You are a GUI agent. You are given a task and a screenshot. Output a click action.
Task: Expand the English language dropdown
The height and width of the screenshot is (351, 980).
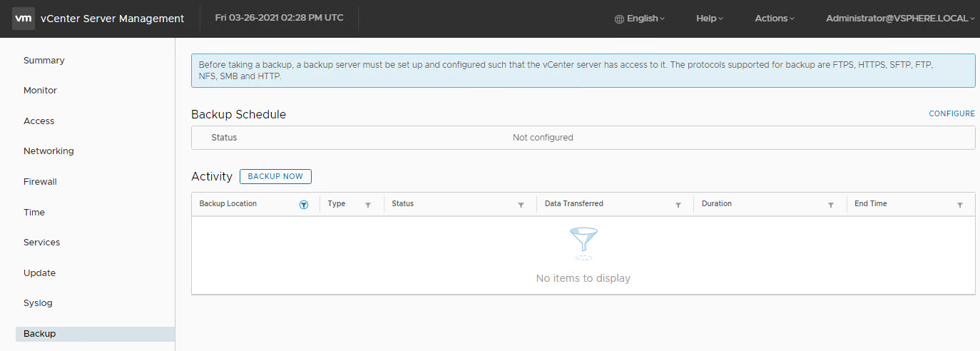(640, 19)
